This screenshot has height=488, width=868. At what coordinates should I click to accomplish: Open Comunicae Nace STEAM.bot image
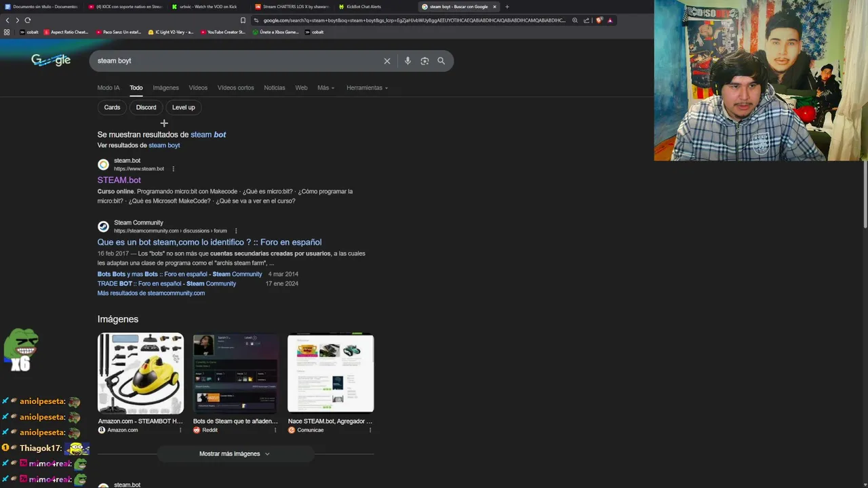coord(330,373)
